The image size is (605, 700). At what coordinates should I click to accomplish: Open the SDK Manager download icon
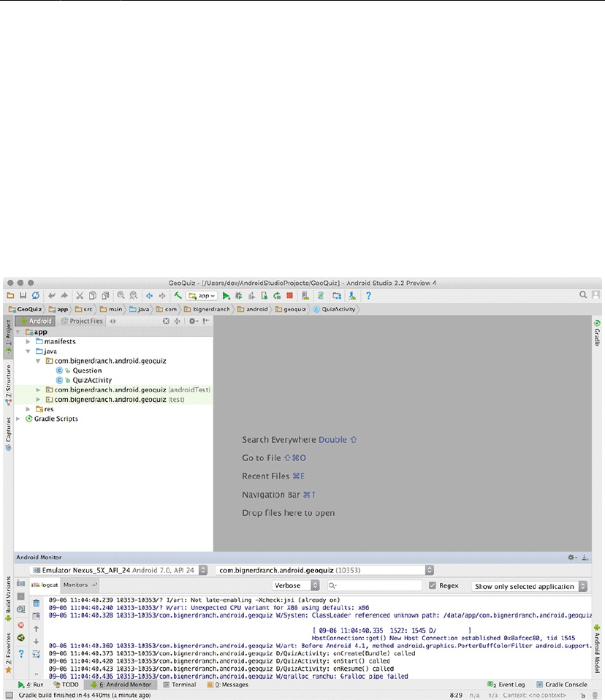click(352, 295)
